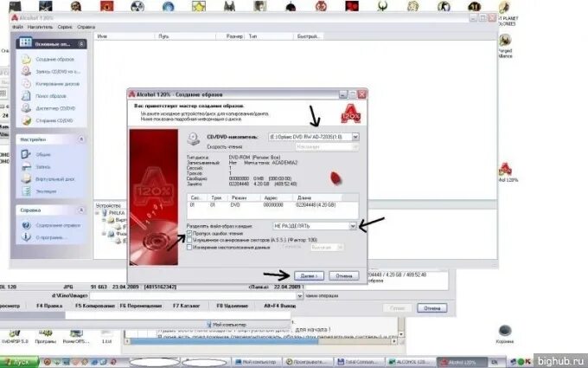
Task: Enable Улучшенное сканирование секторов checkbox
Action: coord(189,240)
